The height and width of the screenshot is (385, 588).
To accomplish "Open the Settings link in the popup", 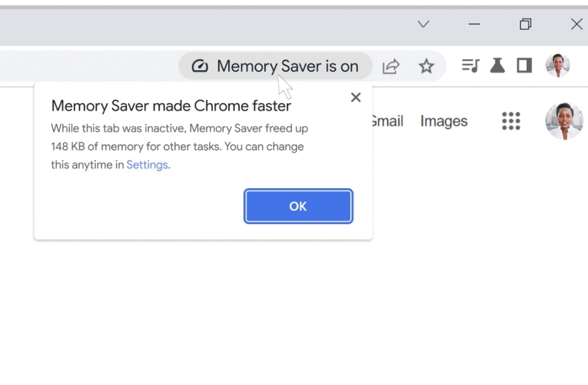I will 147,165.
